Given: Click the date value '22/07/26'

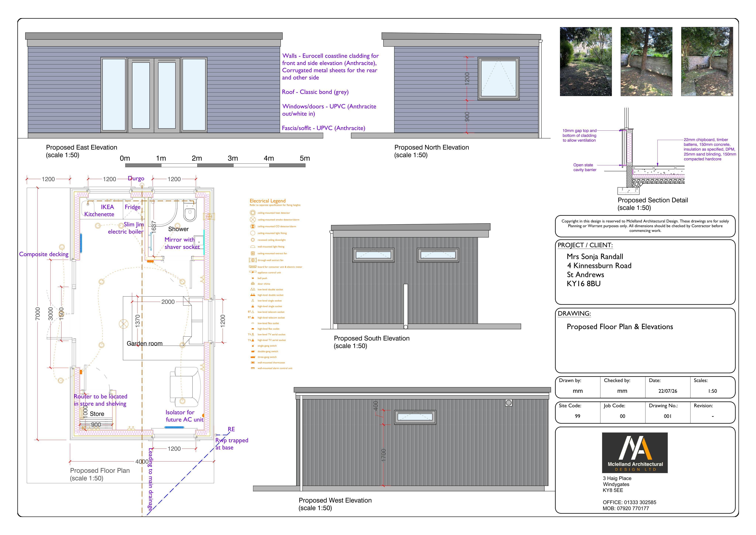Looking at the screenshot, I should [x=668, y=391].
